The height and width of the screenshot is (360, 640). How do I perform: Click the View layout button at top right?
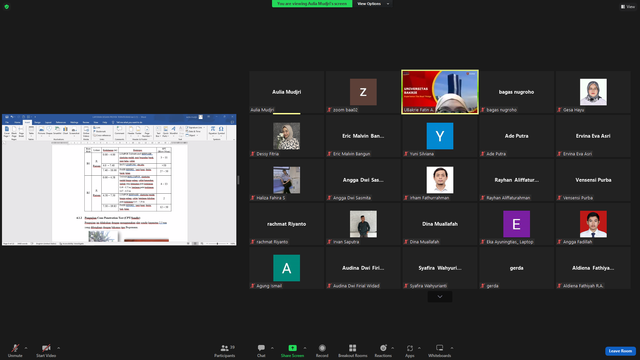pyautogui.click(x=628, y=7)
